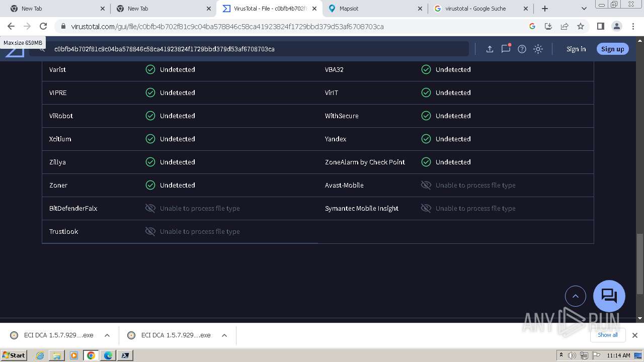Click the scroll-to-top arrow button
Screen dimensions: 644x362
576,296
